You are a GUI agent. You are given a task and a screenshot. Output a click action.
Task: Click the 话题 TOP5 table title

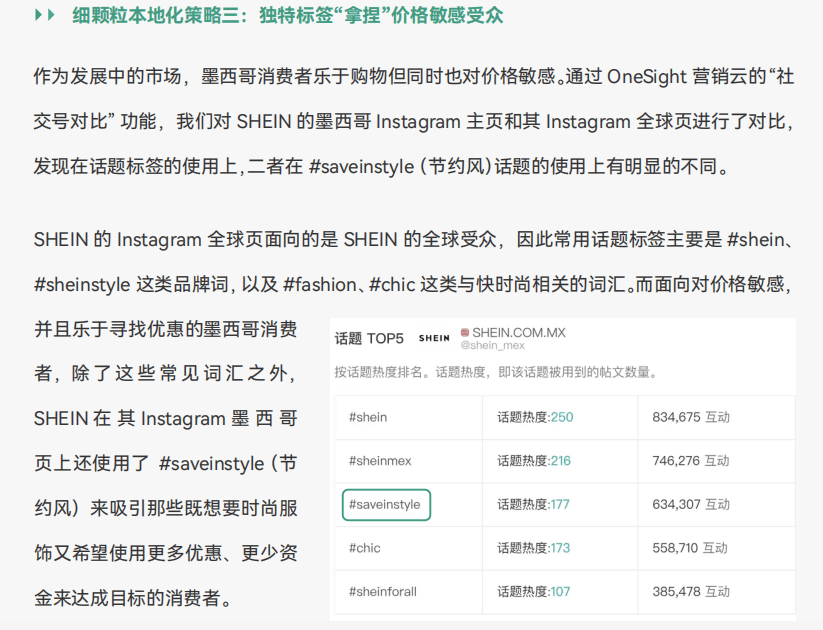[x=369, y=338]
